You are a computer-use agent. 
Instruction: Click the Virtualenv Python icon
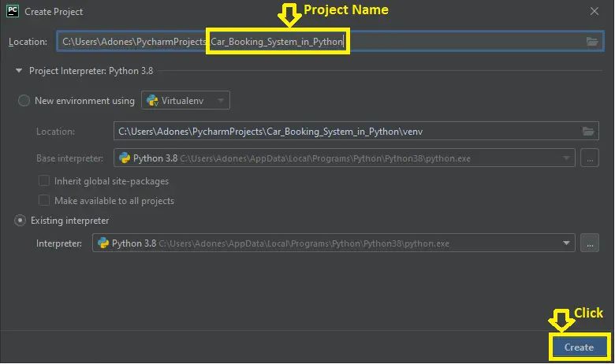(152, 101)
